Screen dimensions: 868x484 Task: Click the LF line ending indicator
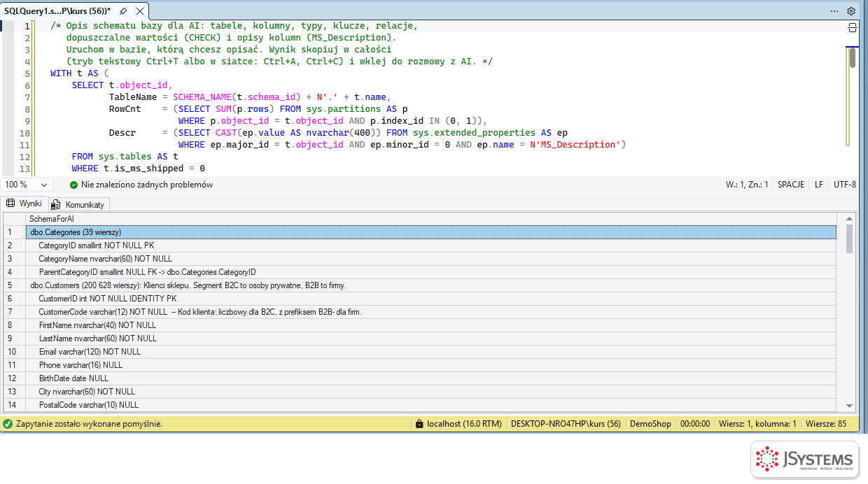tap(818, 185)
